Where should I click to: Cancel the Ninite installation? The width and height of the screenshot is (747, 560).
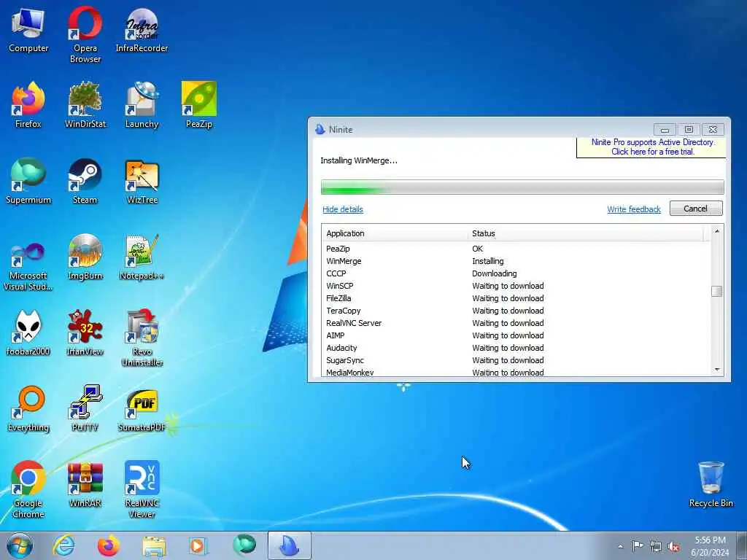click(695, 208)
